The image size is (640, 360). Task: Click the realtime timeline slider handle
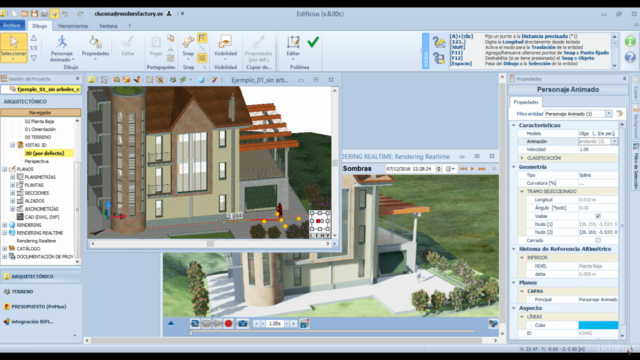190,333
